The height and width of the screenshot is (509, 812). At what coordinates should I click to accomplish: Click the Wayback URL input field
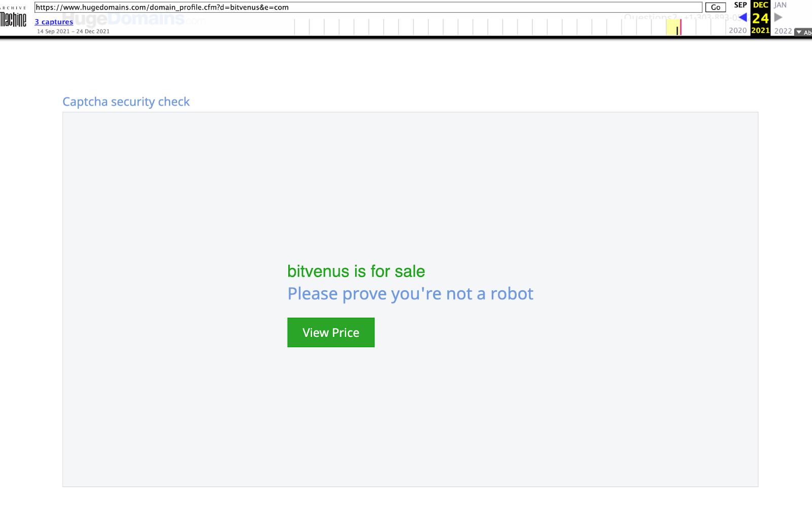pos(368,7)
